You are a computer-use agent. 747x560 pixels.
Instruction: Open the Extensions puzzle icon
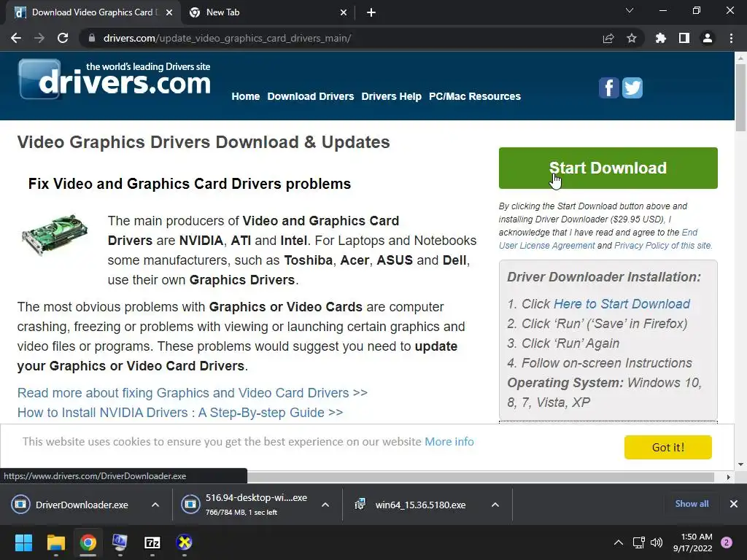[661, 38]
